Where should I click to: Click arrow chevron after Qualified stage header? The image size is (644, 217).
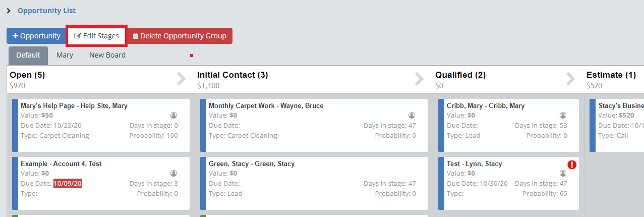tap(570, 79)
